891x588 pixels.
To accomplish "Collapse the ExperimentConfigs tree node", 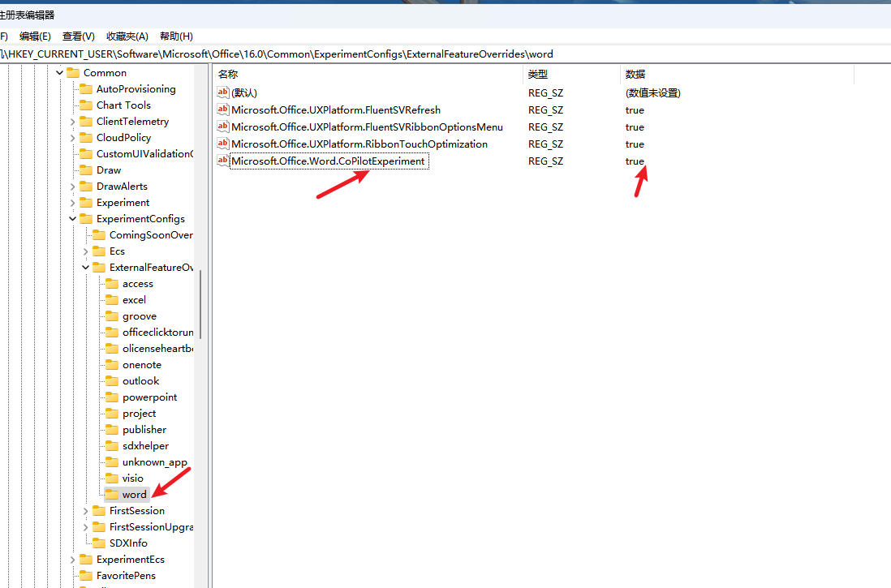I will 73,219.
